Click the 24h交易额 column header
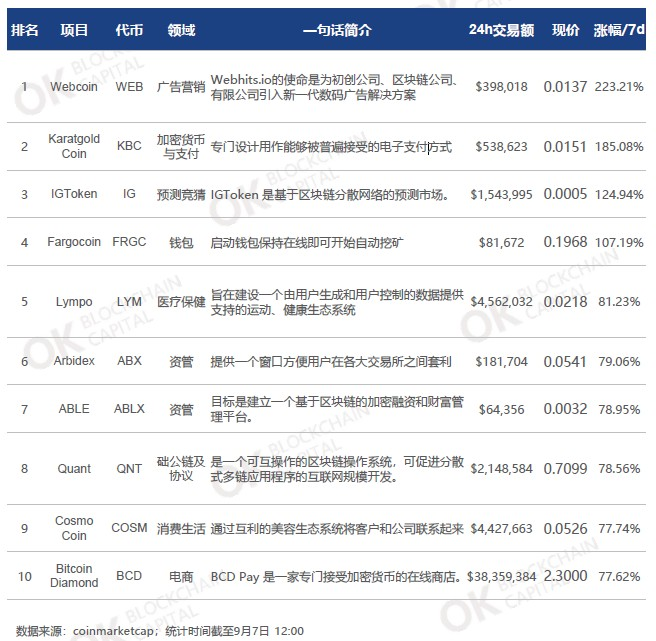Screen dimensions: 656x641 (501, 30)
